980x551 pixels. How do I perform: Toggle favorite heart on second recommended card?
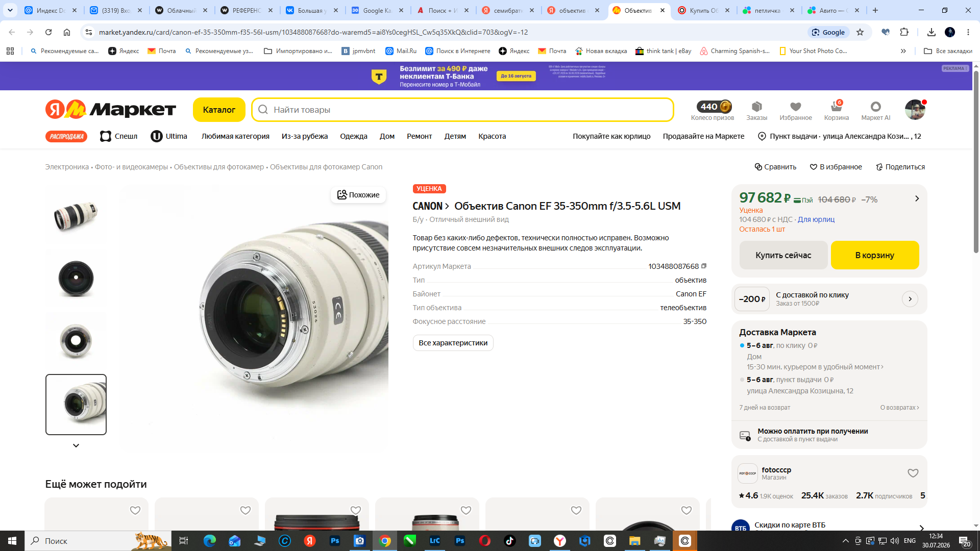[x=246, y=510]
